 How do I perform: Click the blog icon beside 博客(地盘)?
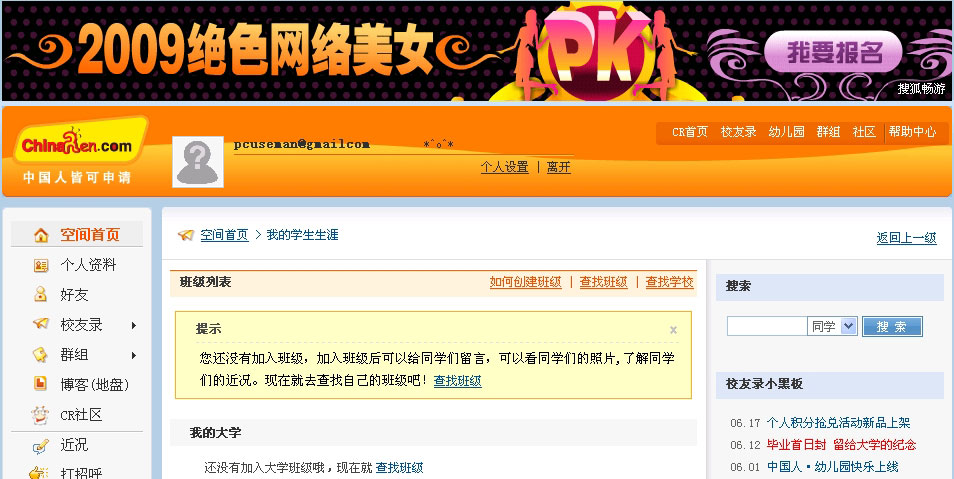[40, 383]
